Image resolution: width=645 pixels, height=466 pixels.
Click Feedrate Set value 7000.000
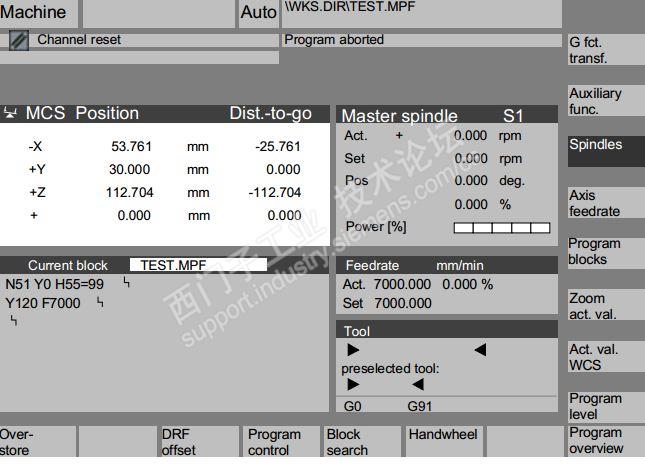coord(403,303)
